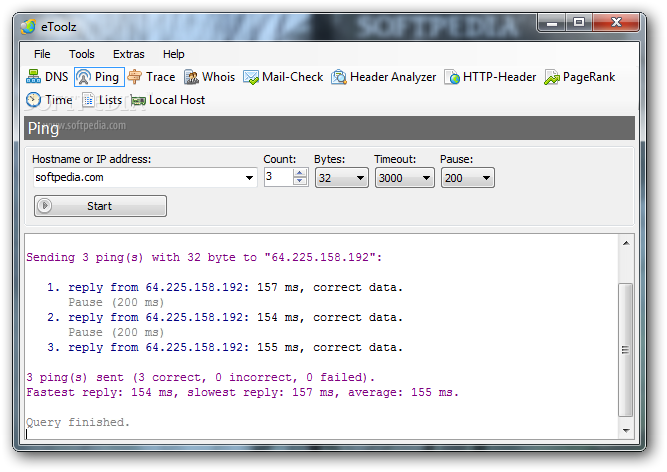Click the results scrollbar up arrow
The image size is (667, 472).
coord(626,243)
